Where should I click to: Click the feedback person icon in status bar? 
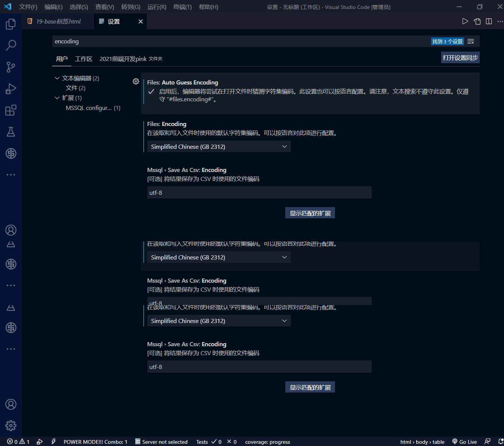click(487, 442)
